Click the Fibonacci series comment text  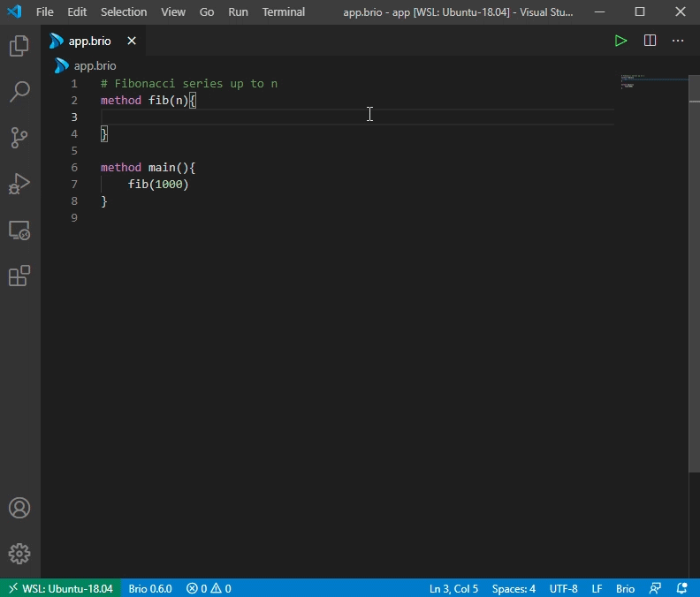coord(189,83)
